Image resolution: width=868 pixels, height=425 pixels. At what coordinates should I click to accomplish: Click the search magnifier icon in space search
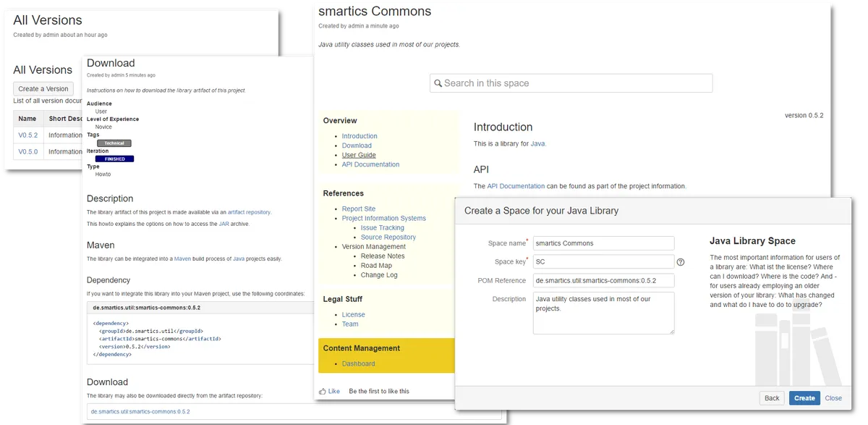438,83
